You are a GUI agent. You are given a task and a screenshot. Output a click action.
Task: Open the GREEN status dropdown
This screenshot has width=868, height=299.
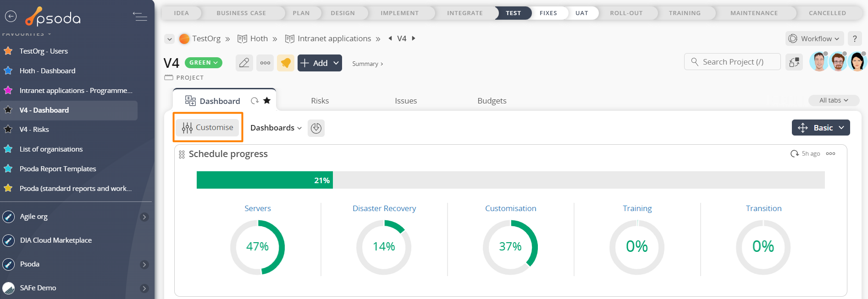(204, 63)
